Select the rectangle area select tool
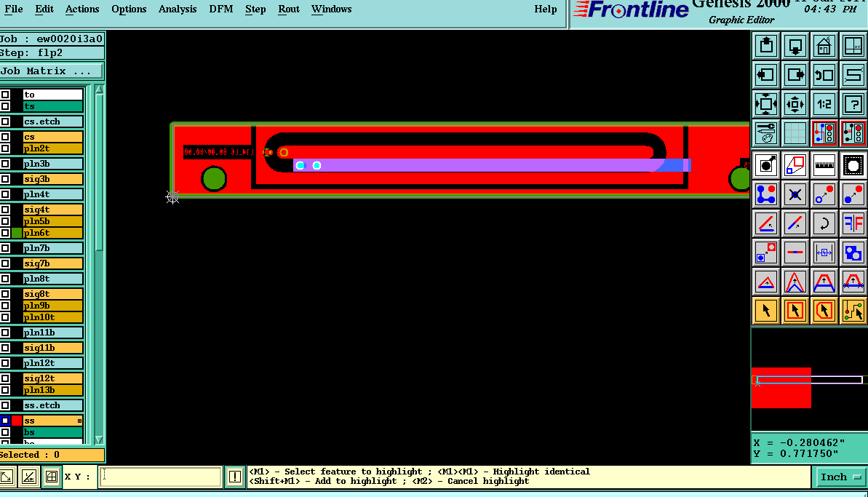Screen dimensions: 868x497 click(x=795, y=311)
